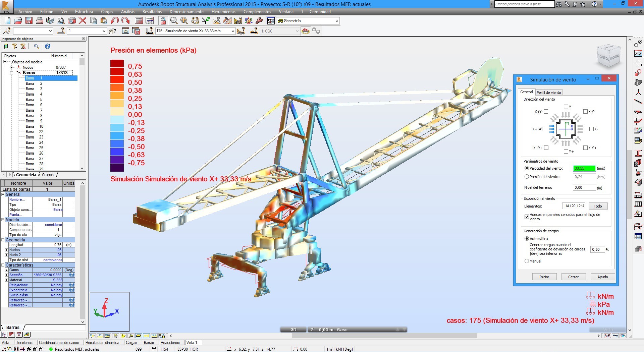
Task: Click the Bars tool in right toolbar
Action: click(x=638, y=101)
